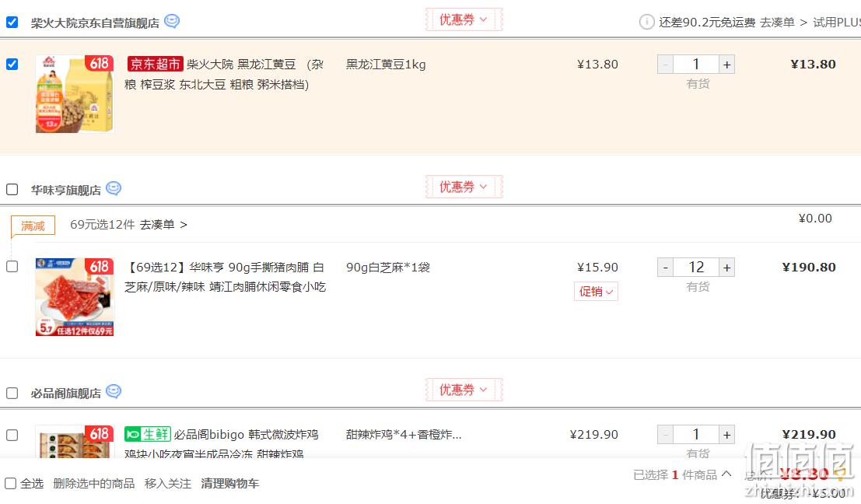Click the 满减 promotion tag
This screenshot has height=504, width=861.
click(x=33, y=226)
